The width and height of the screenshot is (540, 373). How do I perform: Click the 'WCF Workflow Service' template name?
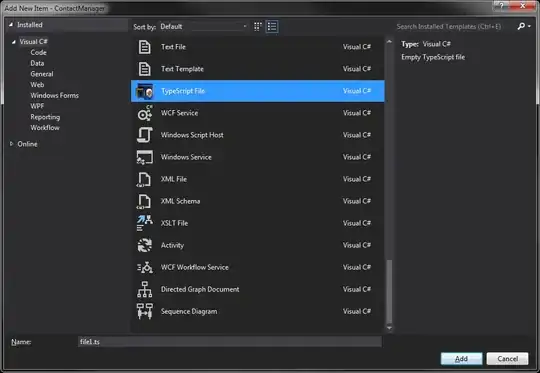tap(195, 267)
